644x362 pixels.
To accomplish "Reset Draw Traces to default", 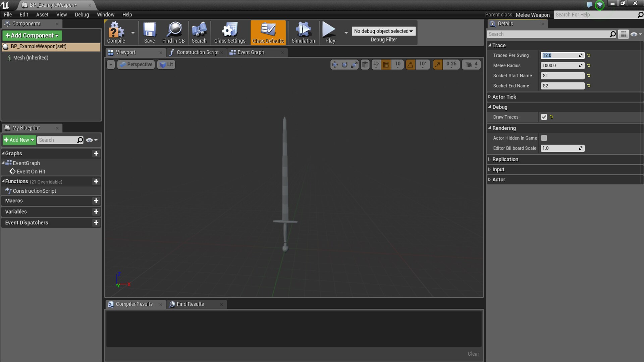I will point(551,117).
